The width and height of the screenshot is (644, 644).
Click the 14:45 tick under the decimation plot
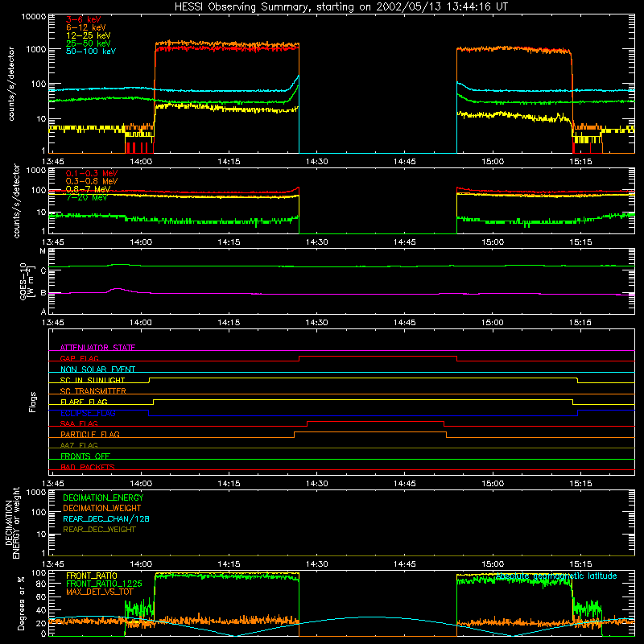pyautogui.click(x=405, y=564)
